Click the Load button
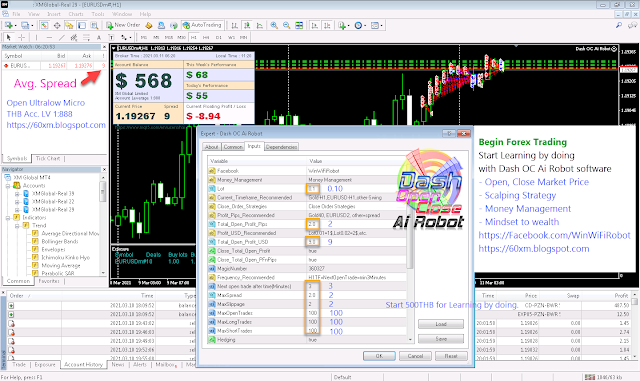Screen dimensions: 640x381 click(x=441, y=324)
